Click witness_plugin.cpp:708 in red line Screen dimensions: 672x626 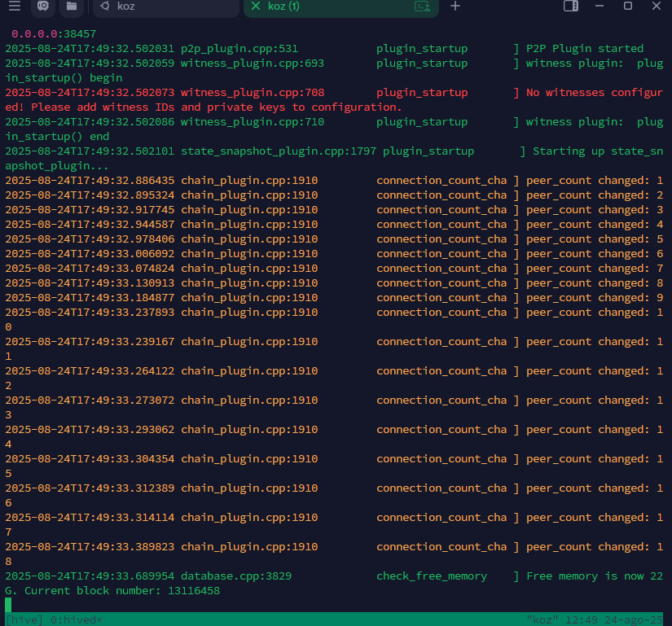(253, 93)
